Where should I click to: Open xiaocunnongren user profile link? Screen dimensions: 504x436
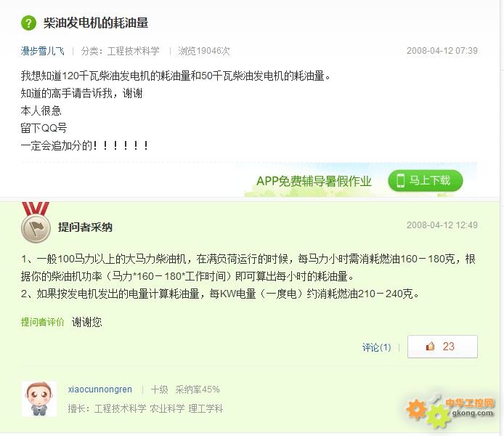click(100, 389)
